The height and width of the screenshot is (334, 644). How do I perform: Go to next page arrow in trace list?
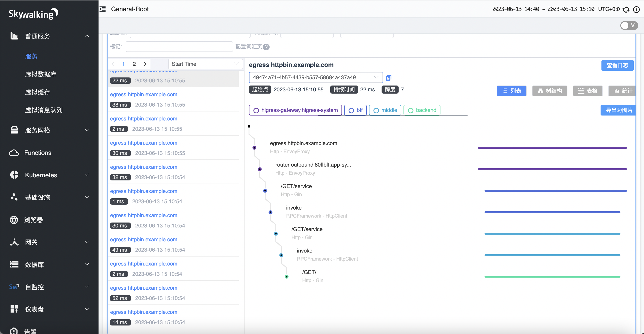point(145,64)
